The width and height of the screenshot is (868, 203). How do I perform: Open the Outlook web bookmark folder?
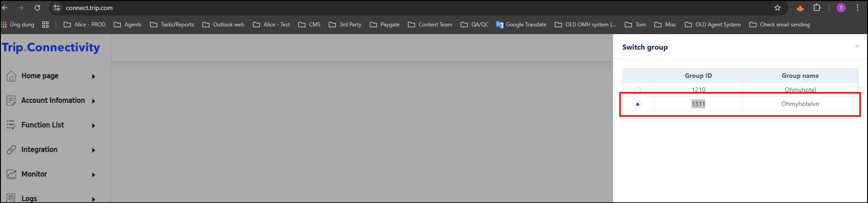223,25
